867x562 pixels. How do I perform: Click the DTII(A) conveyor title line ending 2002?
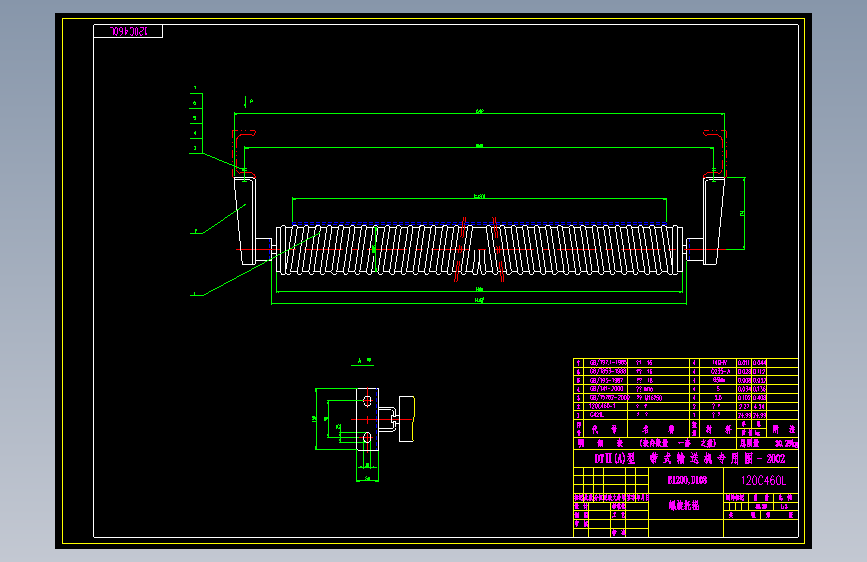pyautogui.click(x=690, y=459)
